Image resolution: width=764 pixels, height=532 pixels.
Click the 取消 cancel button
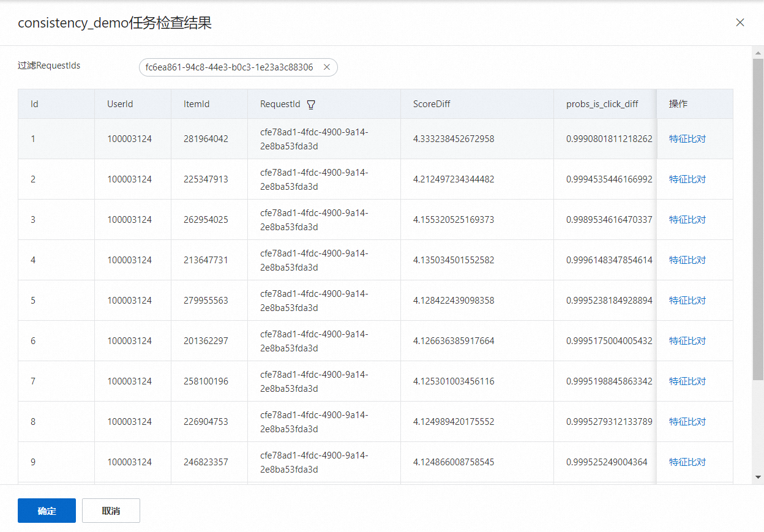[111, 511]
